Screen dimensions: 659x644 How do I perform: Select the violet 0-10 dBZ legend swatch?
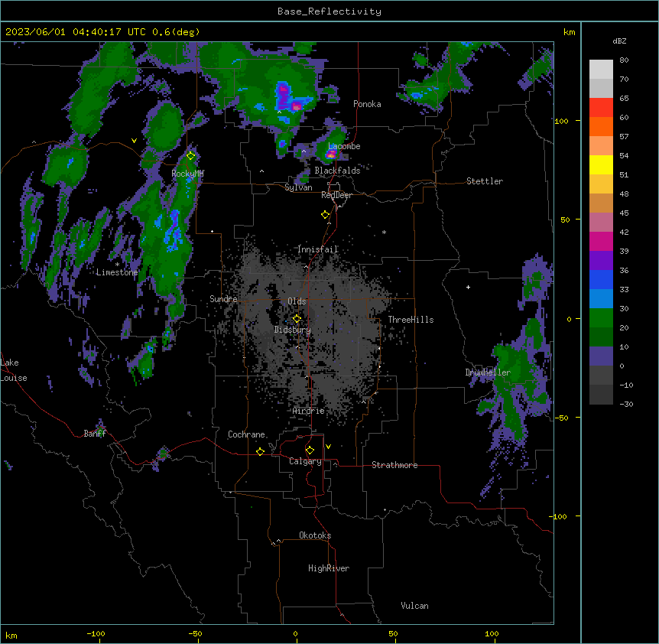(x=601, y=356)
